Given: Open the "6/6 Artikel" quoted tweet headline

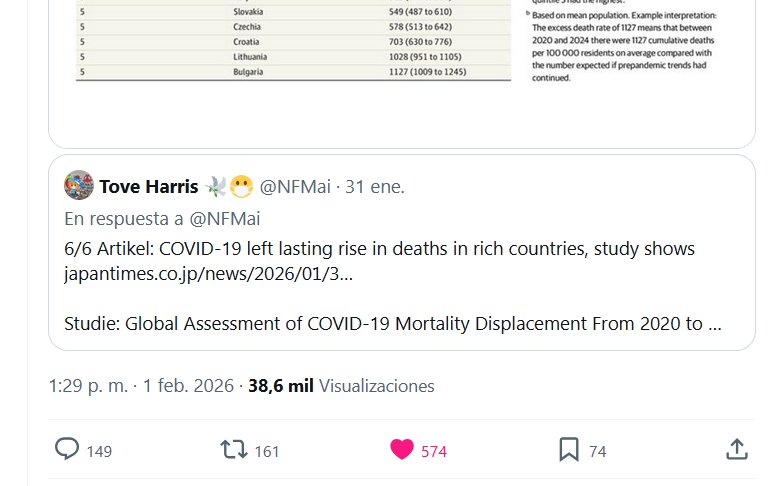Looking at the screenshot, I should (379, 248).
